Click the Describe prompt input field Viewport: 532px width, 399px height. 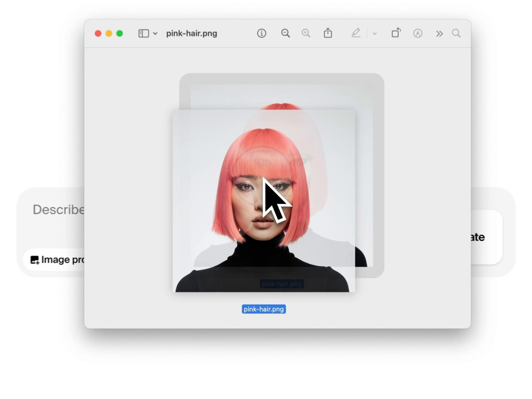tap(58, 210)
